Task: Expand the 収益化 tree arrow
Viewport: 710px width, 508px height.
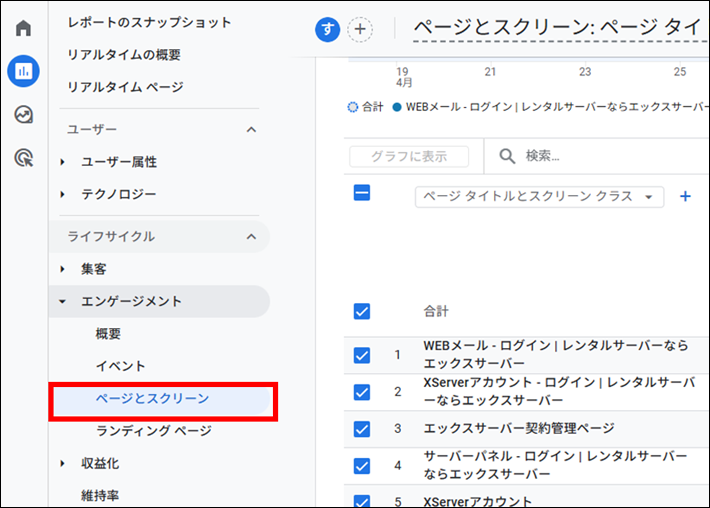Action: coord(62,464)
